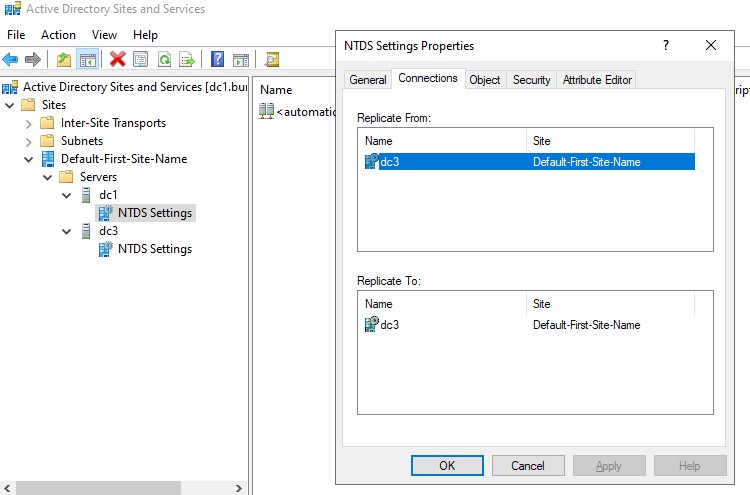This screenshot has height=495, width=750.
Task: Click Default-First-Site-Name in Replicate From row
Action: (x=586, y=162)
